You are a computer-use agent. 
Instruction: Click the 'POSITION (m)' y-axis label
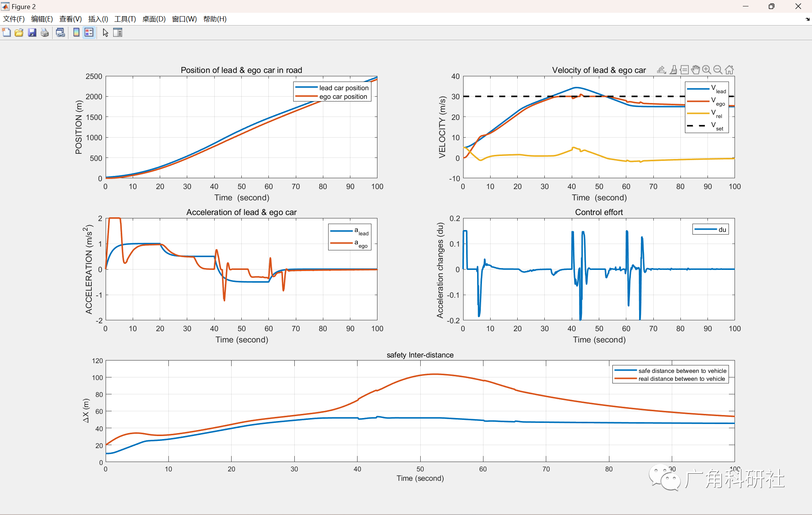(x=79, y=127)
